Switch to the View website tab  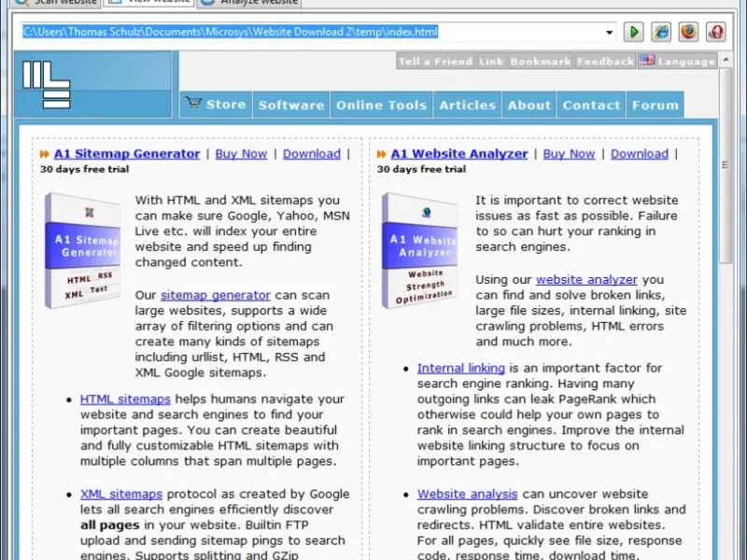(149, 3)
